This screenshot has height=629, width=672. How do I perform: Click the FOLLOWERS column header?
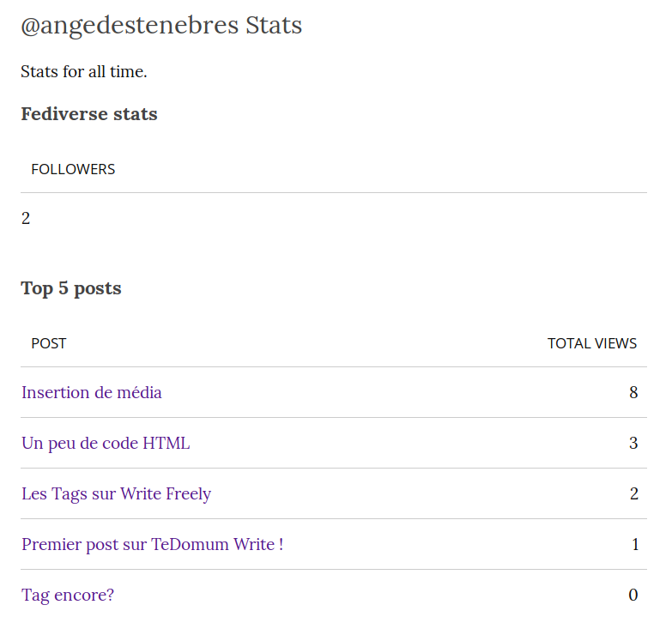pos(73,169)
